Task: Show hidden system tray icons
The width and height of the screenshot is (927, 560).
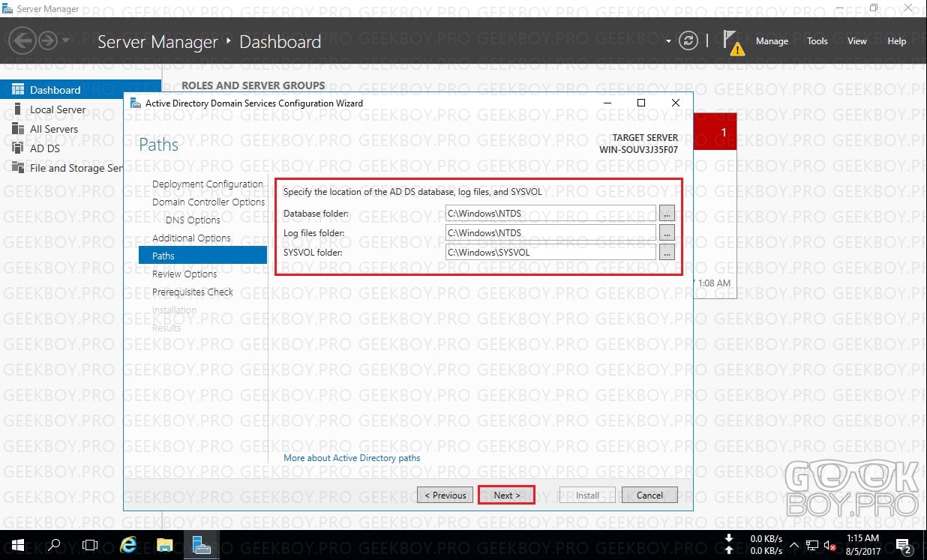Action: 794,545
